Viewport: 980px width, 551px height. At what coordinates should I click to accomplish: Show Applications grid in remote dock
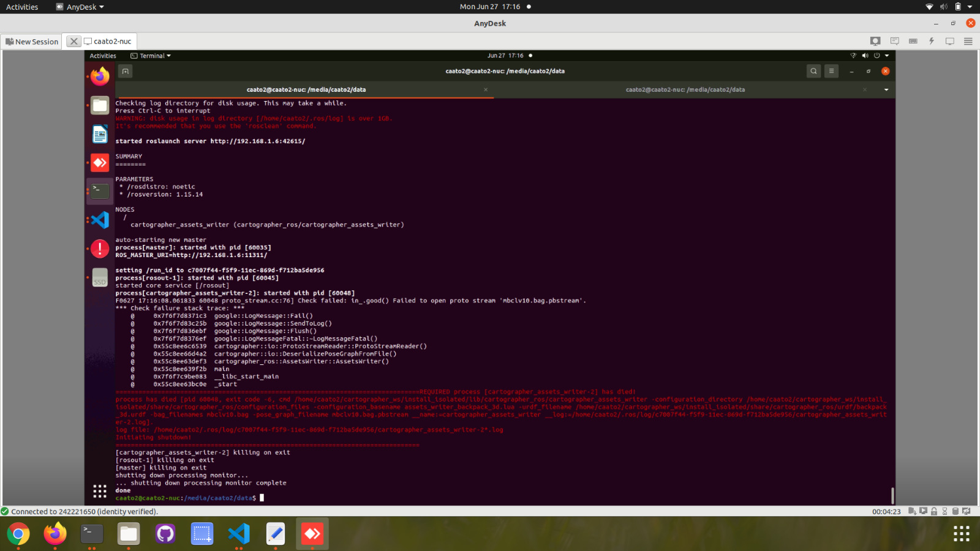coord(99,490)
